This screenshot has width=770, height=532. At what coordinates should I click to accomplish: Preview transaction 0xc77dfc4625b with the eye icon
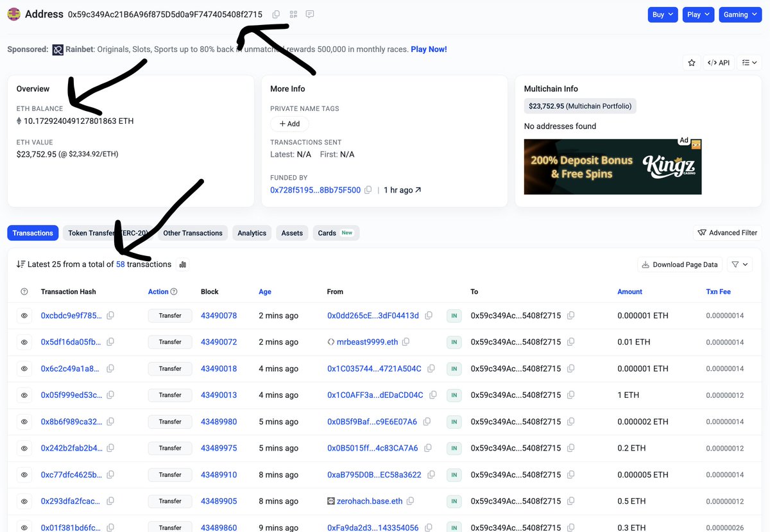(24, 475)
